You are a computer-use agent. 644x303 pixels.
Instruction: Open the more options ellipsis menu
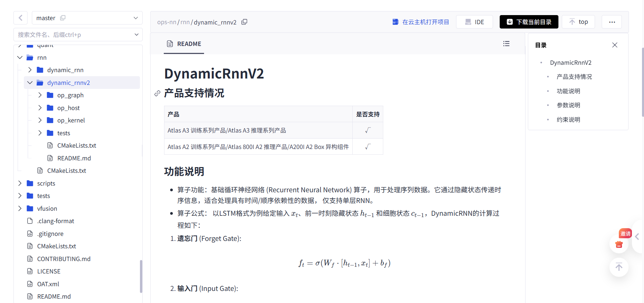coord(611,21)
